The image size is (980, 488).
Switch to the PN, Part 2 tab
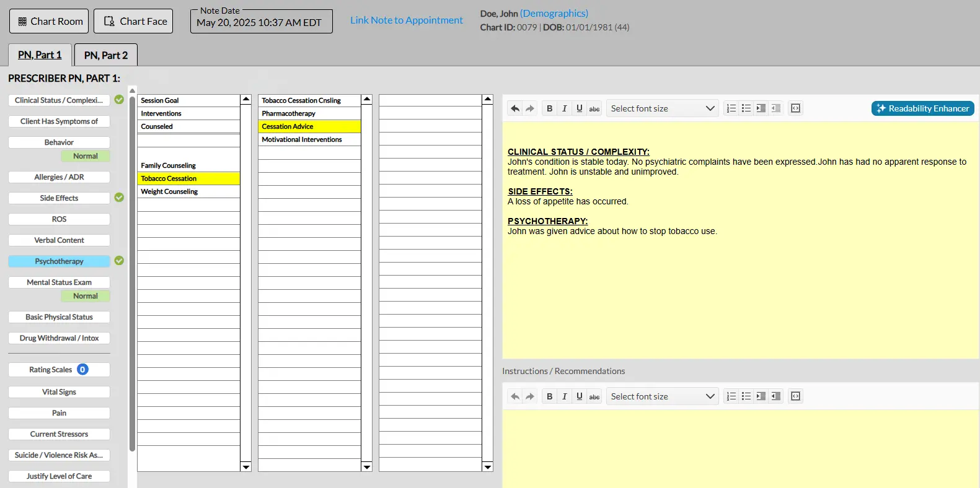click(106, 55)
